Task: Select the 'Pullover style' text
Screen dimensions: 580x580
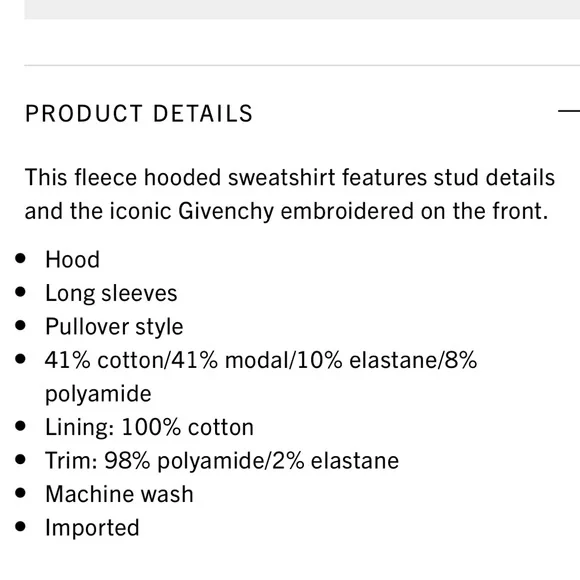Action: coord(114,327)
